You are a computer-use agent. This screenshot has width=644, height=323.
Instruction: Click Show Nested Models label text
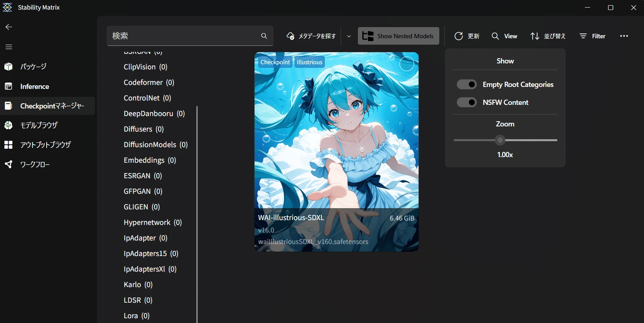pos(405,36)
